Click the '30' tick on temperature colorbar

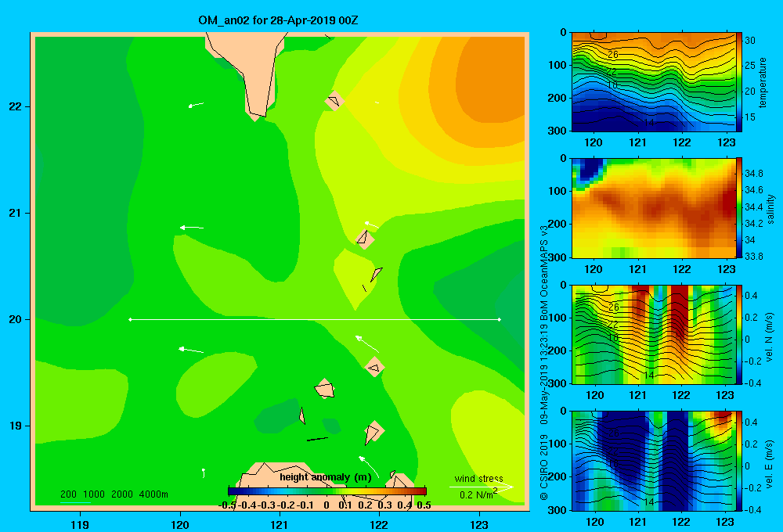(x=750, y=41)
